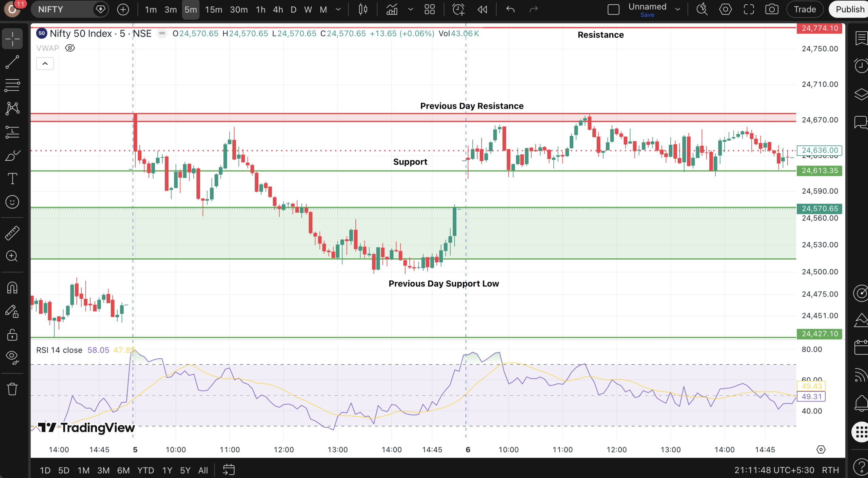This screenshot has height=478, width=868.
Task: Toggle the symbol flag diamond icon
Action: [100, 9]
